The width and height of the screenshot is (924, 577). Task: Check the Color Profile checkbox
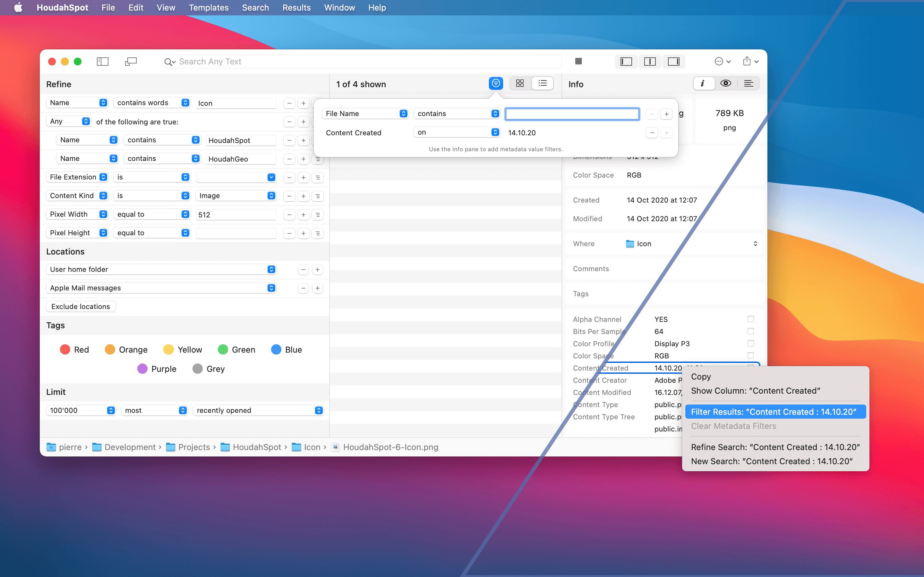pos(751,343)
